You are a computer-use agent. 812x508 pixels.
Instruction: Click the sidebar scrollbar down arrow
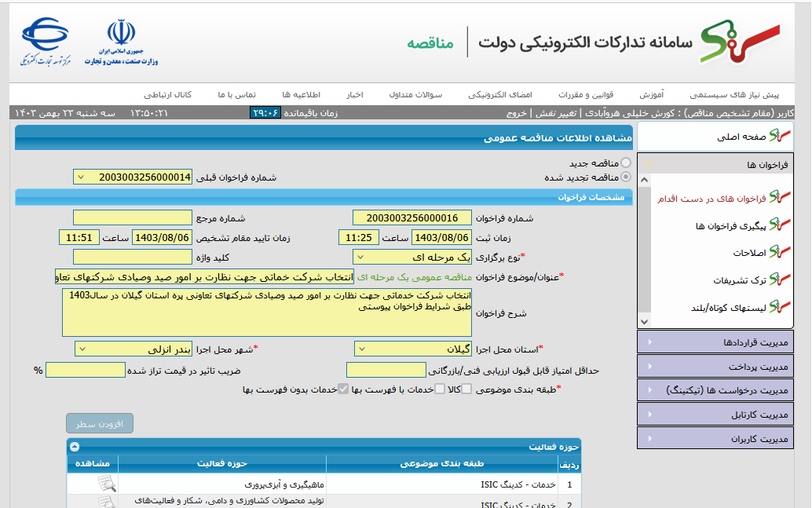(x=644, y=322)
